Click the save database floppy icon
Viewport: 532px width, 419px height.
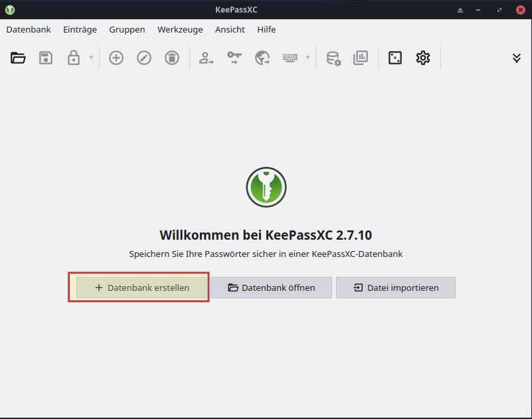click(46, 58)
